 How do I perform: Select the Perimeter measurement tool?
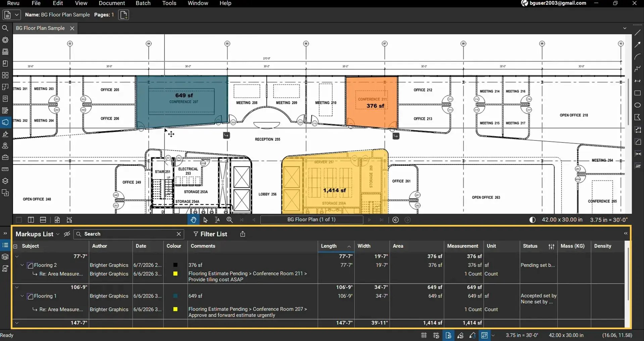coord(638,130)
